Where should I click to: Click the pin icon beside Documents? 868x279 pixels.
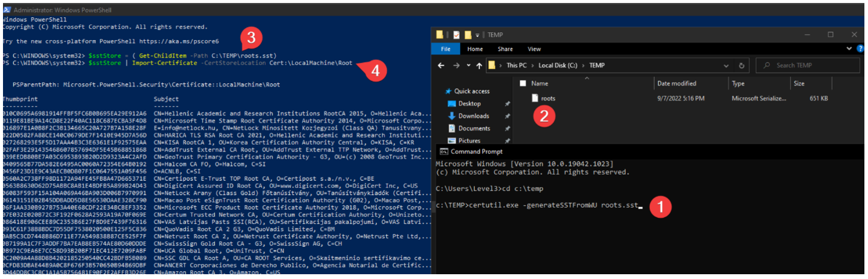click(507, 128)
